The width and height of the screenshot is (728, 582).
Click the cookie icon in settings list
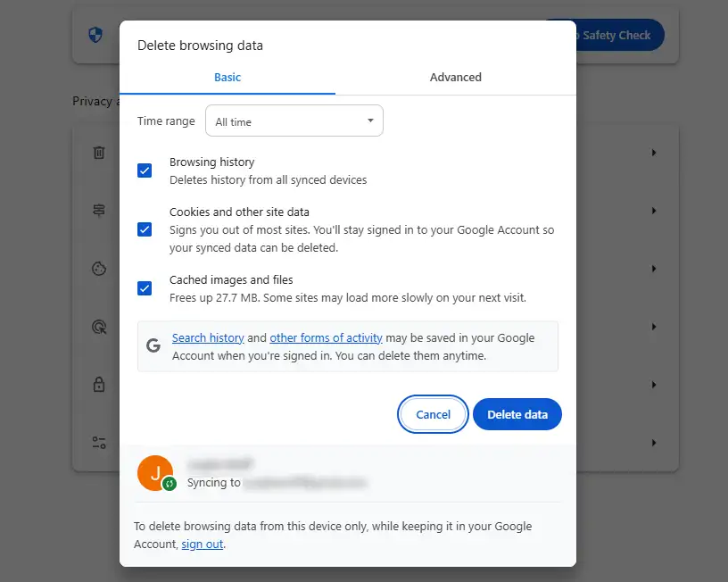tap(99, 269)
